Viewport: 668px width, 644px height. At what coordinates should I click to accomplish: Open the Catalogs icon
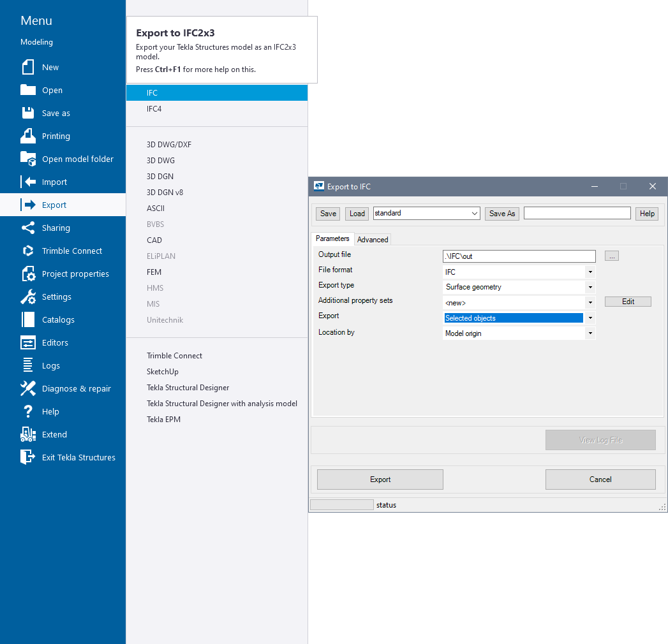[28, 319]
